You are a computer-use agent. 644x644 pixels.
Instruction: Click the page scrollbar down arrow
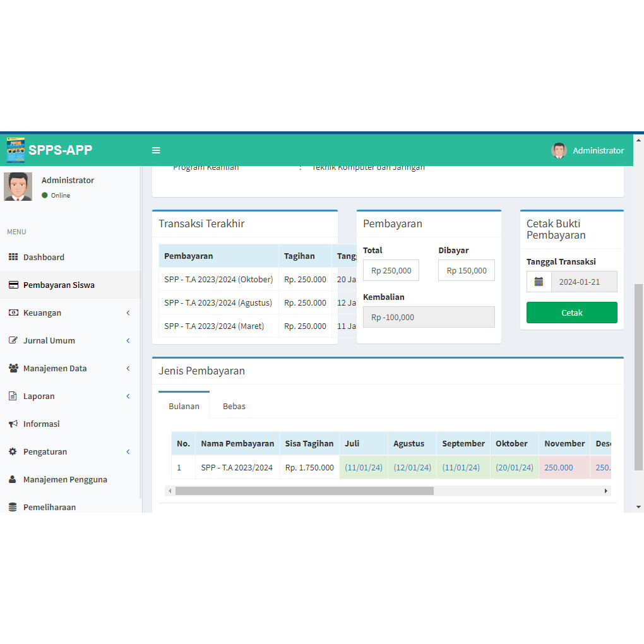click(638, 507)
